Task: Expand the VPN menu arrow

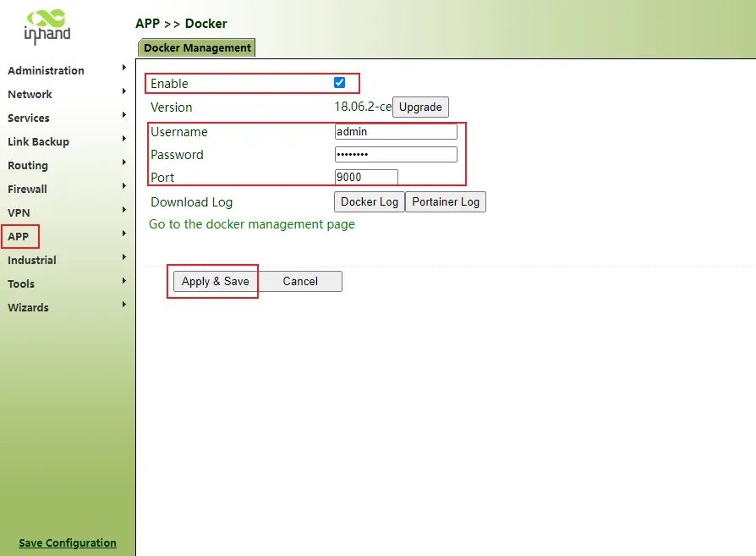Action: pos(124,210)
